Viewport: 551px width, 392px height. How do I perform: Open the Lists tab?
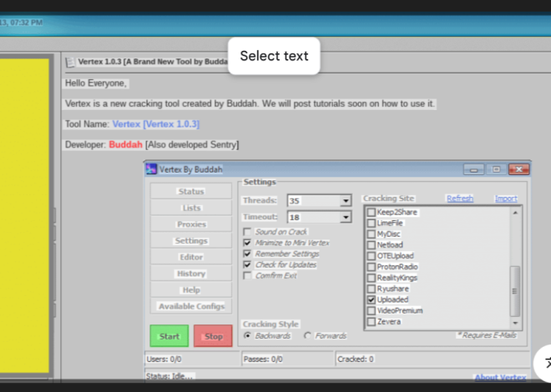(191, 208)
